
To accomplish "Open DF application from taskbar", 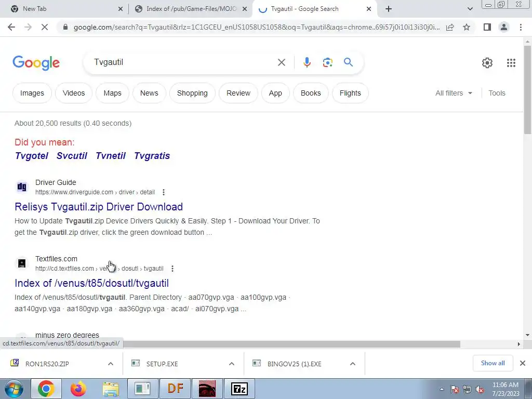I will tap(175, 389).
